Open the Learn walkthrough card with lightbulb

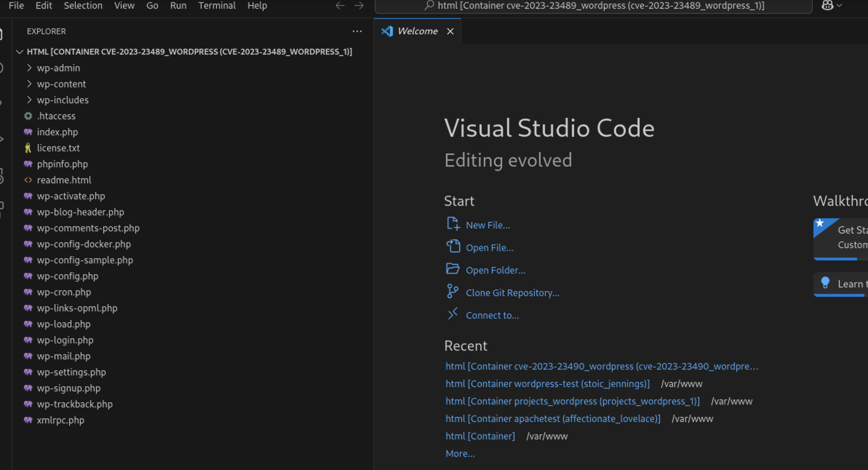(841, 284)
